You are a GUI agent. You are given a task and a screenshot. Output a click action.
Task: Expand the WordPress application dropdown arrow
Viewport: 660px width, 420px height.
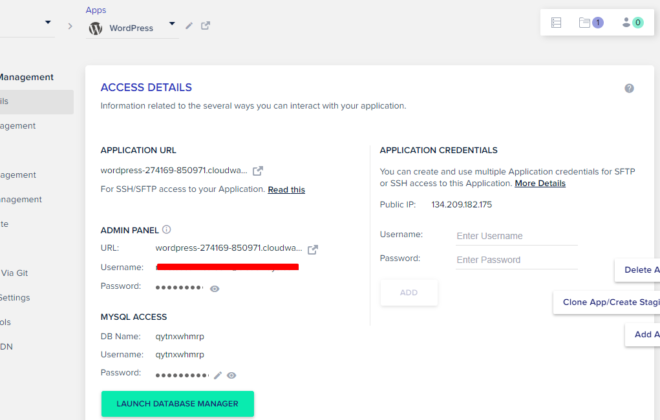(172, 24)
